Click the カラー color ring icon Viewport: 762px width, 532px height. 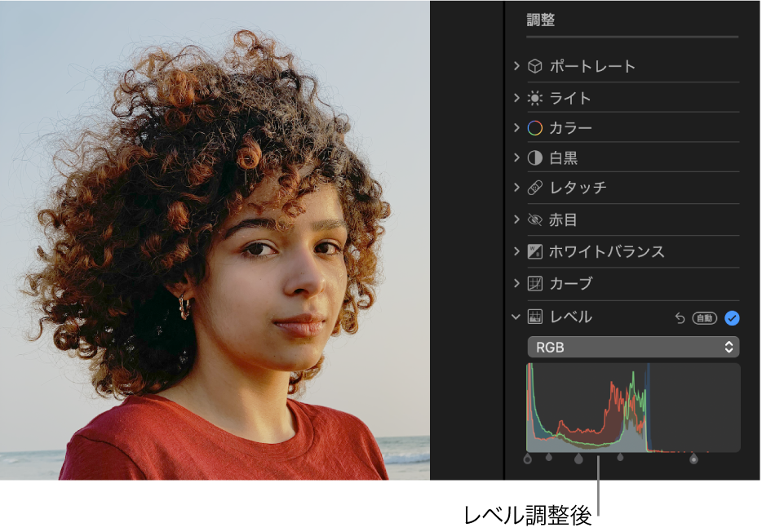[x=534, y=128]
